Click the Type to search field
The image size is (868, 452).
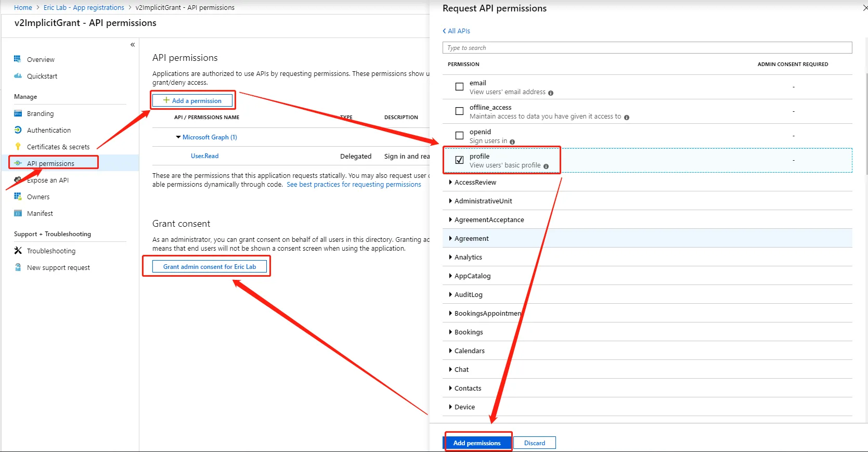[647, 47]
